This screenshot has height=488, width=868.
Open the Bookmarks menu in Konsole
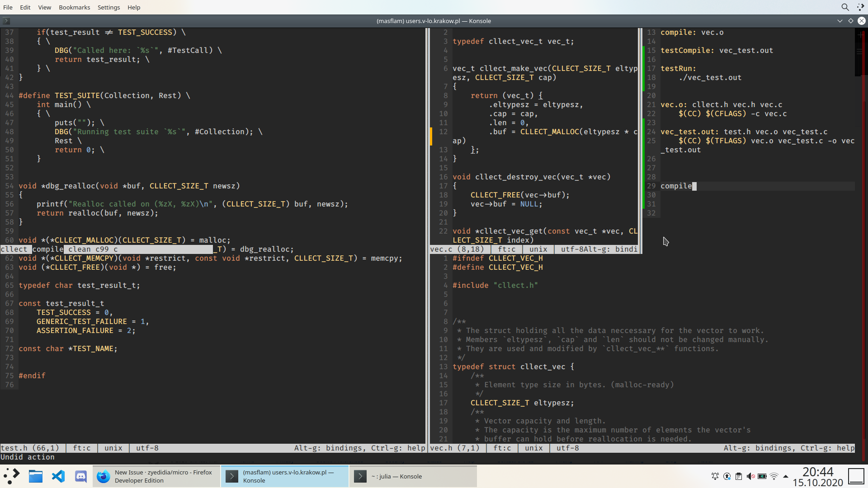tap(74, 7)
